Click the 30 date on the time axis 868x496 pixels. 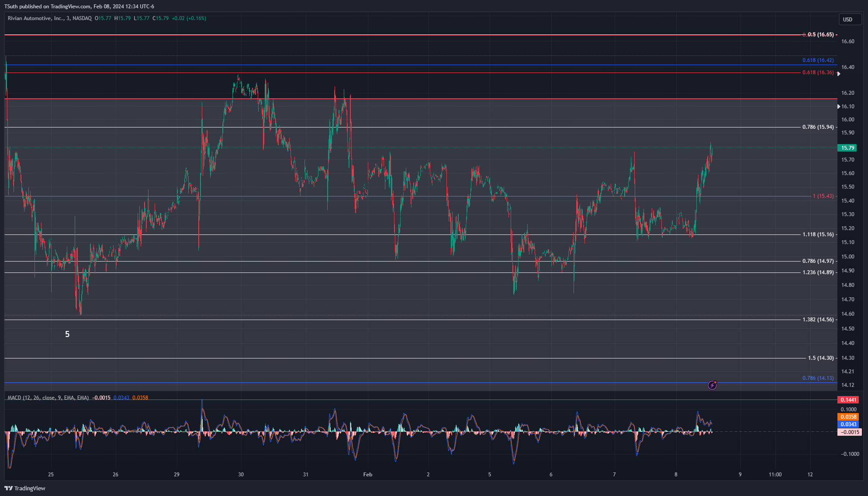(x=241, y=475)
